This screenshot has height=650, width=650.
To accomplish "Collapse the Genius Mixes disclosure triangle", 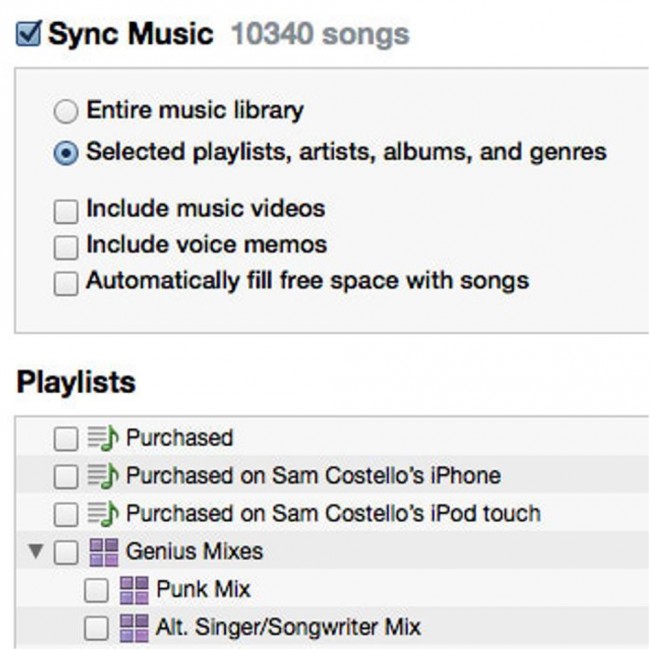I will click(36, 551).
